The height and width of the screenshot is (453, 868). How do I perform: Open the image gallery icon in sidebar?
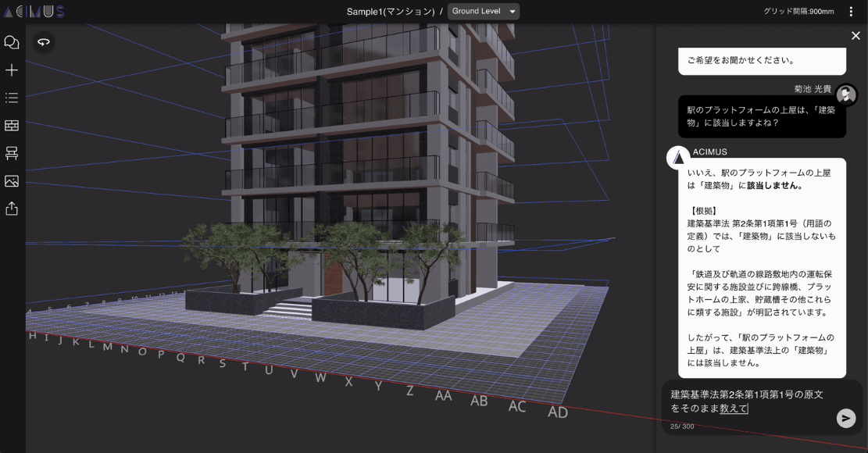12,181
